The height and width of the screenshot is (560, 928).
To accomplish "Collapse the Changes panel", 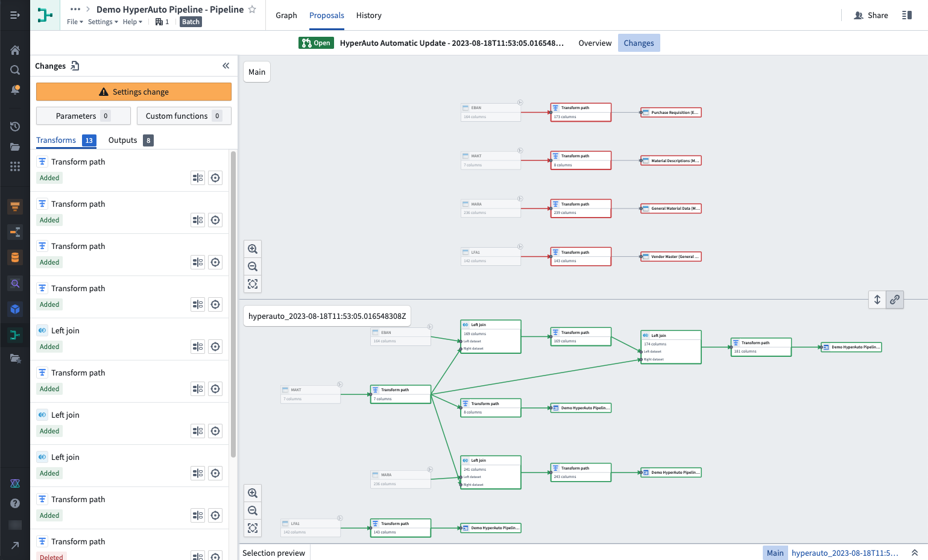I will point(226,66).
